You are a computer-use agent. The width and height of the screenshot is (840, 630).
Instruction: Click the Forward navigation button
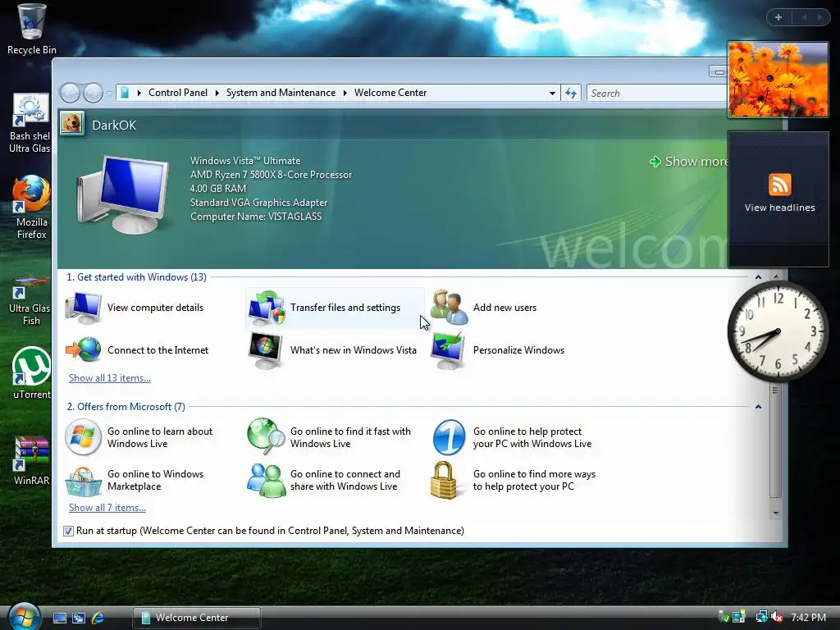93,93
